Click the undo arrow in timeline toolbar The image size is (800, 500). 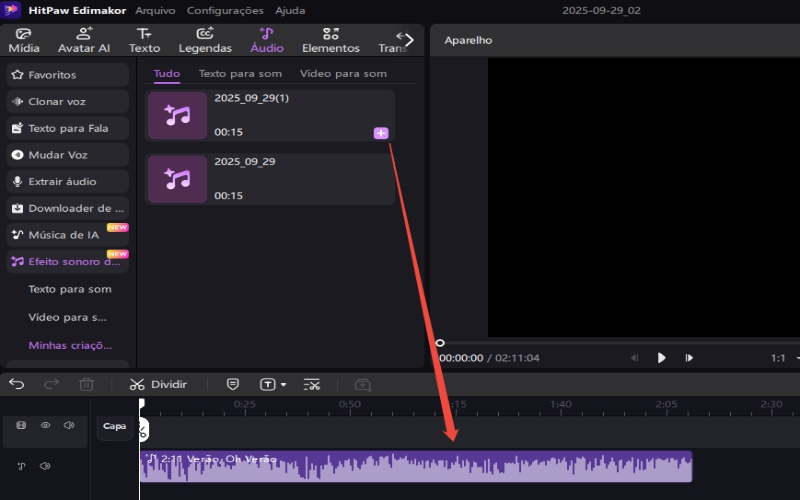click(x=17, y=384)
